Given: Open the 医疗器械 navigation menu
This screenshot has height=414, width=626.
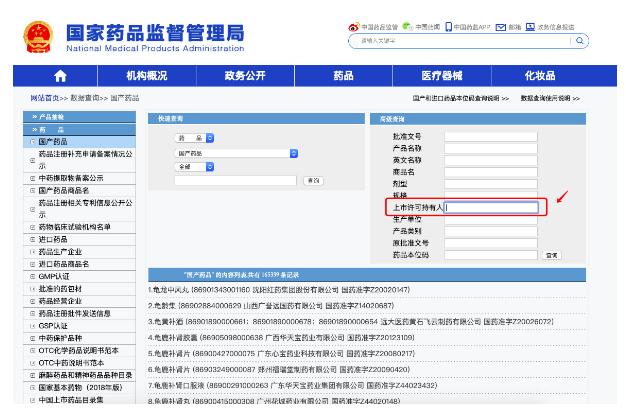Looking at the screenshot, I should coord(442,75).
